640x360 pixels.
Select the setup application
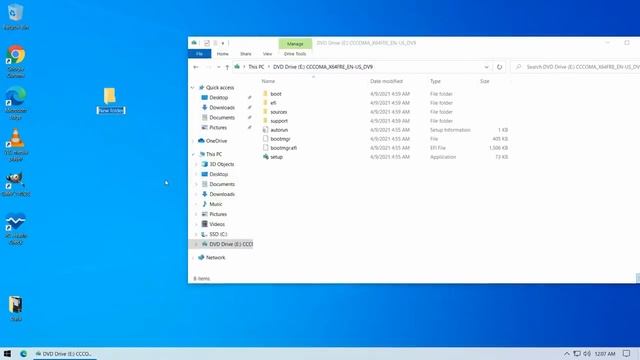pyautogui.click(x=276, y=157)
